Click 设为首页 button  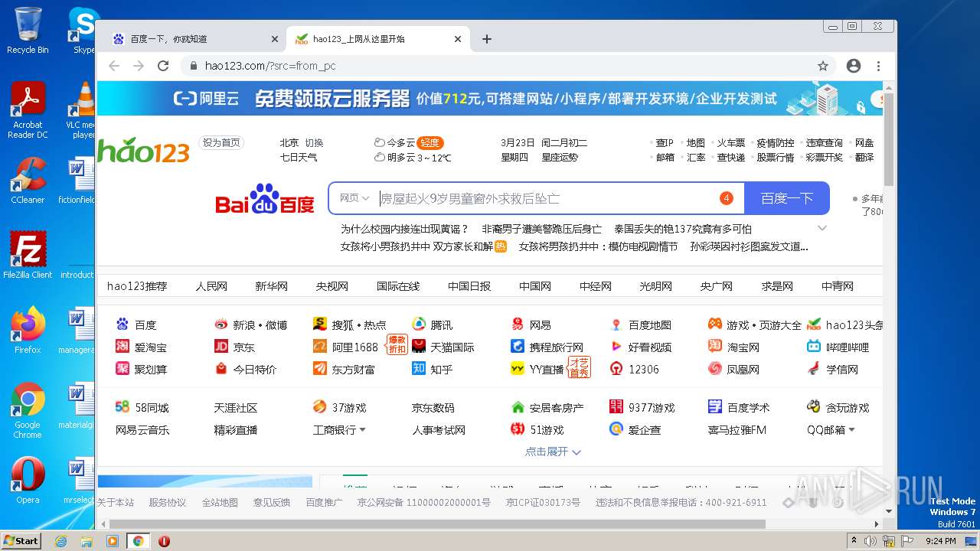click(221, 142)
